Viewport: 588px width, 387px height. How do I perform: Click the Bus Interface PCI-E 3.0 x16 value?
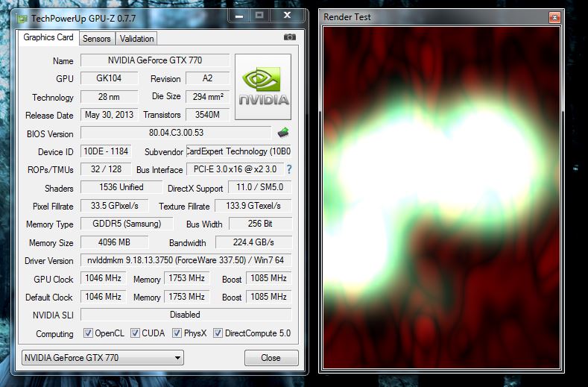[235, 169]
